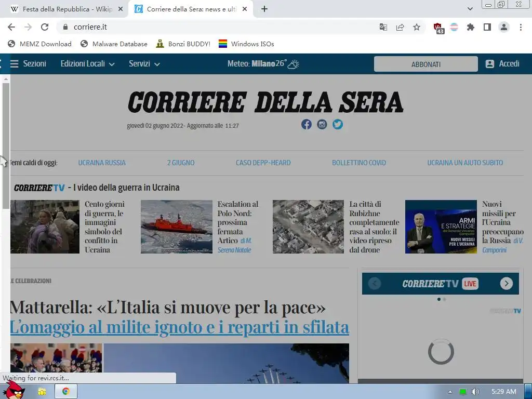
Task: Open Mattarella headline article
Action: (x=168, y=308)
